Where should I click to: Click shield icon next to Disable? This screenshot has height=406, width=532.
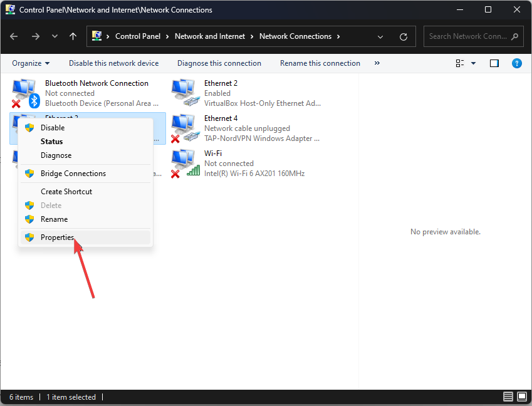pyautogui.click(x=29, y=128)
